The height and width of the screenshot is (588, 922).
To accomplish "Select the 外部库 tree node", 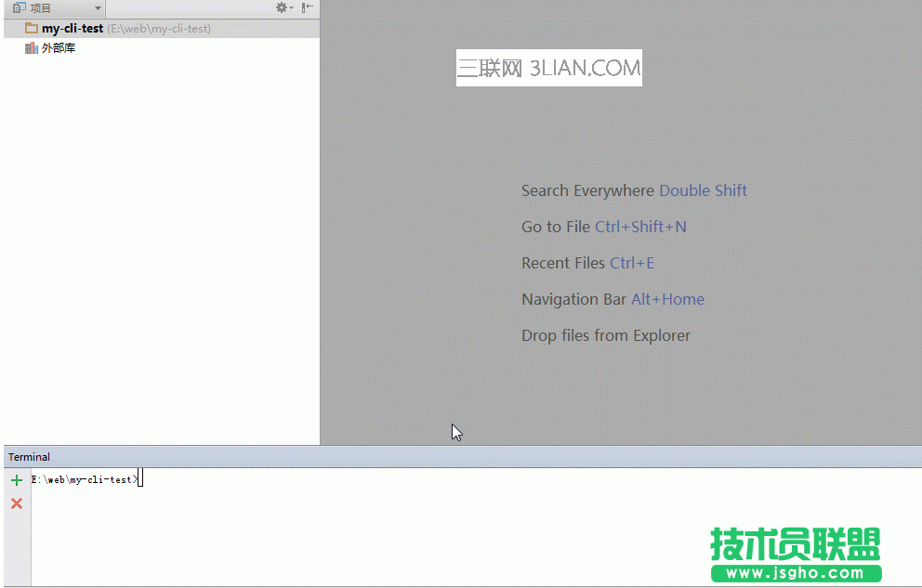I will [x=59, y=48].
